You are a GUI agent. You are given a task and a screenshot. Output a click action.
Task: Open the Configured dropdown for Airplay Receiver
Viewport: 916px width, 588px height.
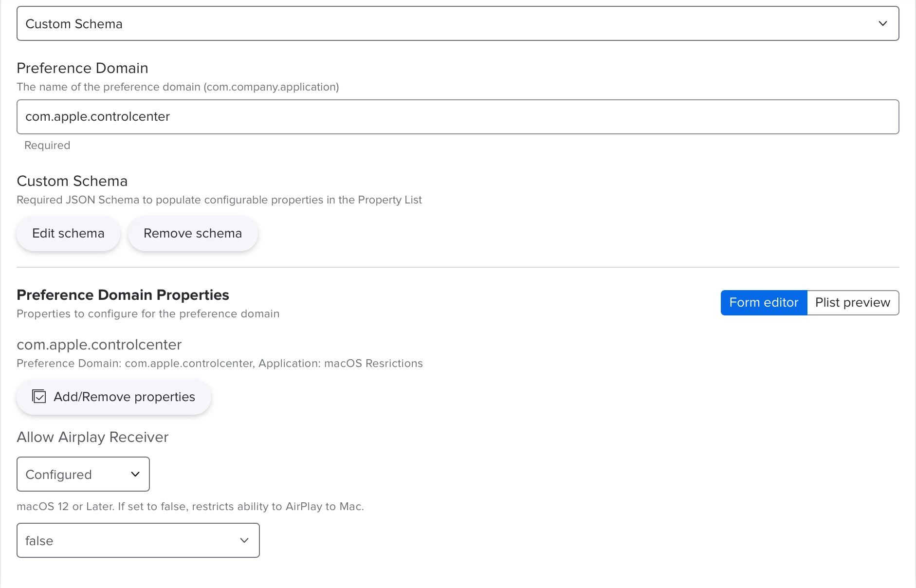(x=83, y=474)
